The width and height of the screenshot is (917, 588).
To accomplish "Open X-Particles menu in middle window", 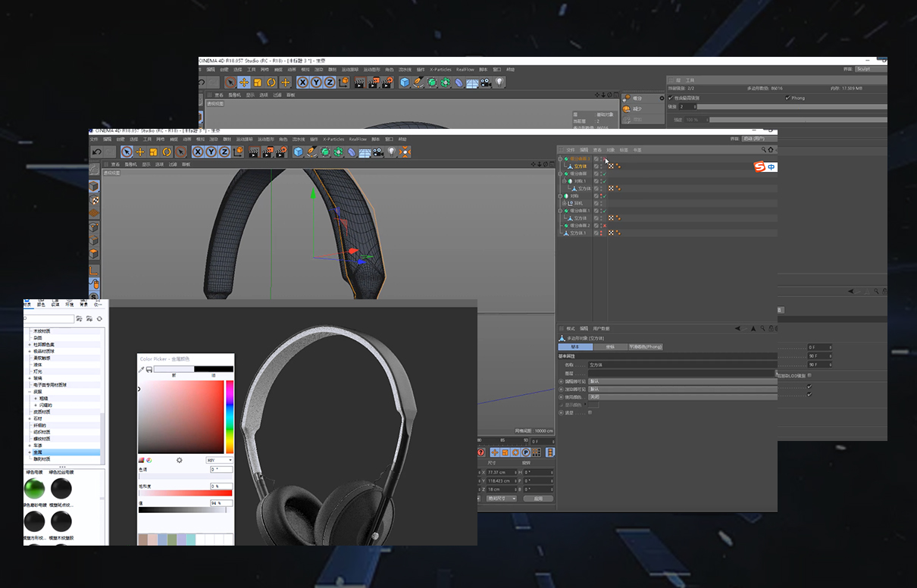I will tap(334, 139).
